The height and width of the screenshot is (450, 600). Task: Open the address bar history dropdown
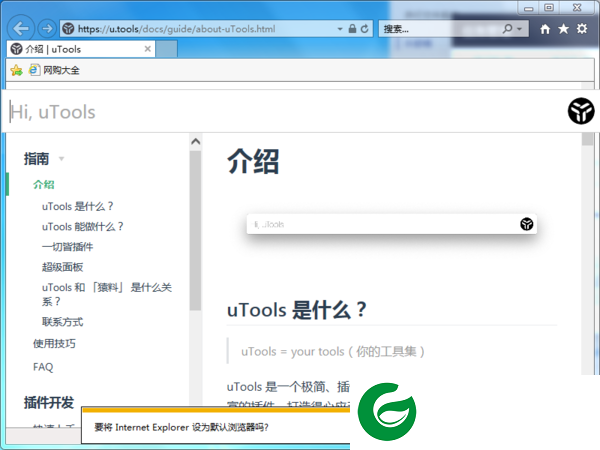[x=339, y=29]
